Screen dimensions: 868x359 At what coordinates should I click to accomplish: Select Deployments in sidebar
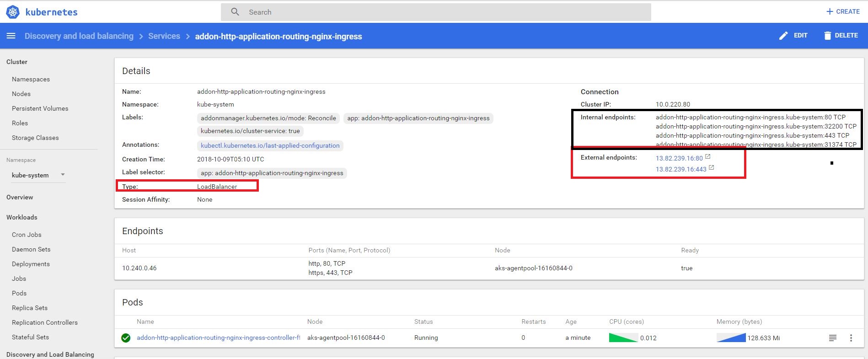point(31,264)
